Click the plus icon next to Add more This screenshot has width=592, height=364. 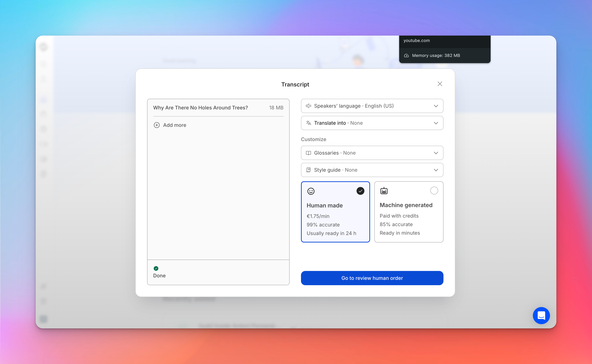tap(157, 125)
